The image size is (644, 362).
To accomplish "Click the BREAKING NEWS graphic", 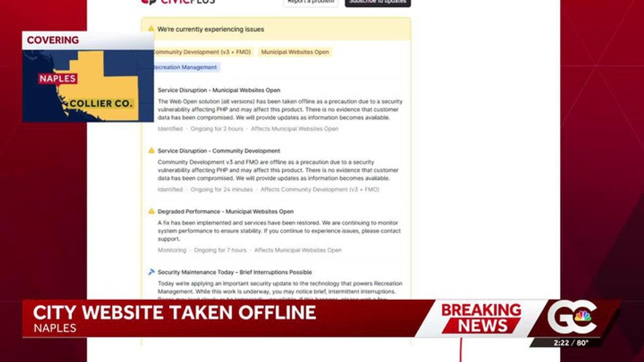I will click(x=481, y=317).
